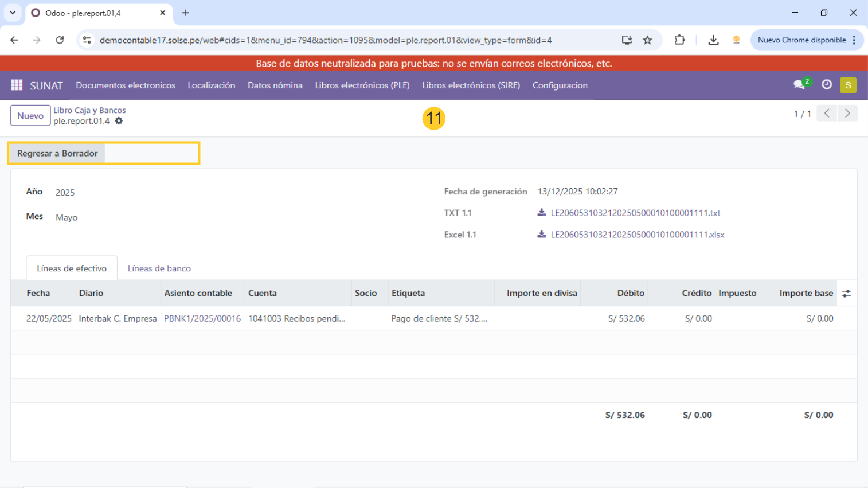Click the Regresar a Borrador button

tap(57, 153)
